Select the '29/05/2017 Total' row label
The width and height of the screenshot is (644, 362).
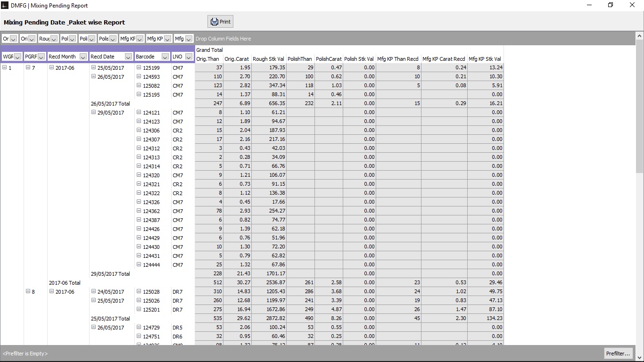coord(110,273)
